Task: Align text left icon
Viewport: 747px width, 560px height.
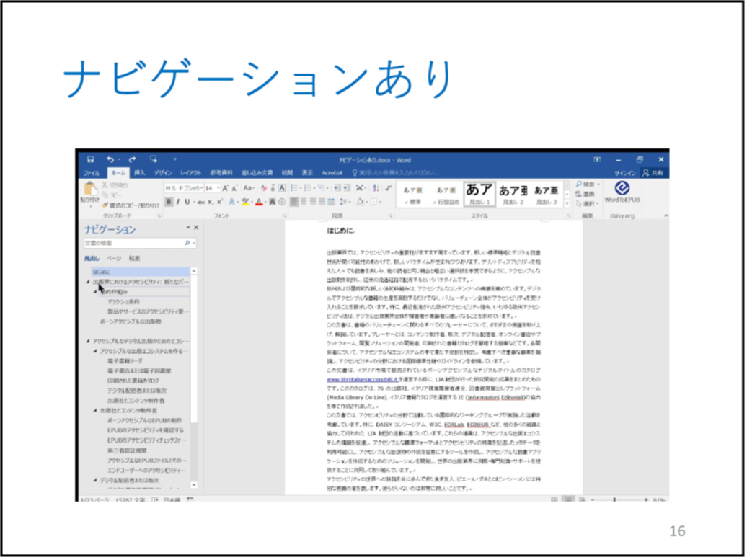Action: tap(294, 202)
